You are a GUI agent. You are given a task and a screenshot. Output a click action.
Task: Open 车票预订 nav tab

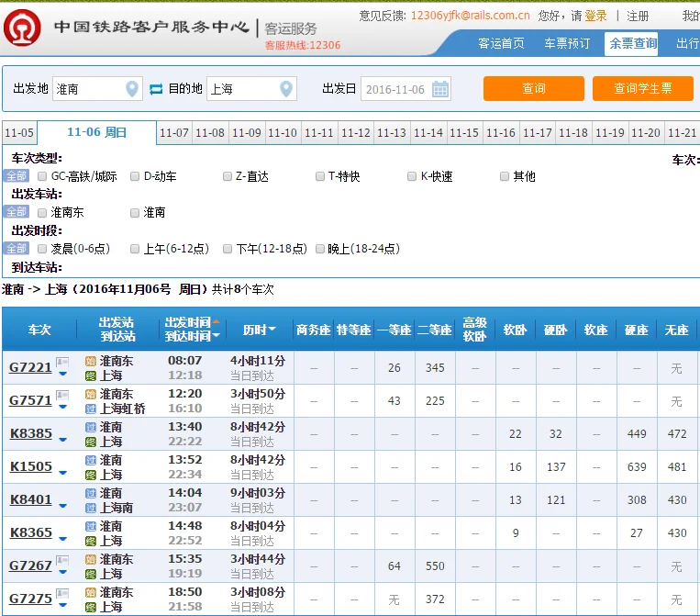567,43
